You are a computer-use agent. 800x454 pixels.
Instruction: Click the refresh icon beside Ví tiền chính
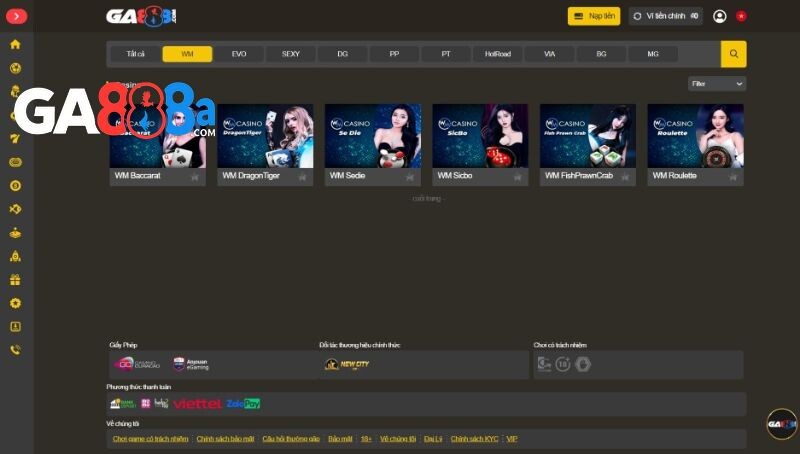pos(638,16)
